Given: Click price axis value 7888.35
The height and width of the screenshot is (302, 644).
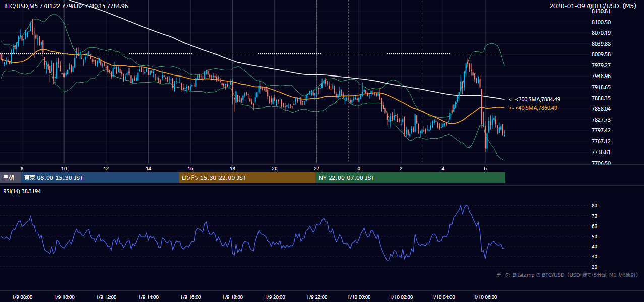Looking at the screenshot, I should [x=601, y=98].
